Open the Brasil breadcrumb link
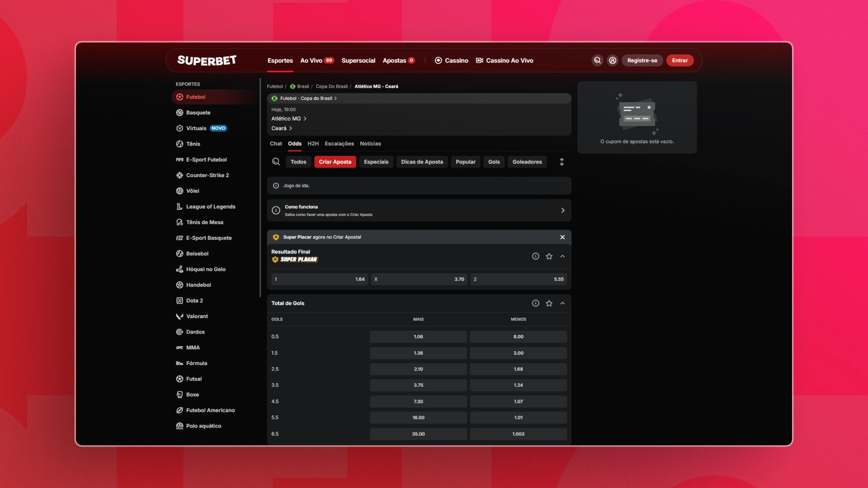The width and height of the screenshot is (868, 488). click(300, 86)
